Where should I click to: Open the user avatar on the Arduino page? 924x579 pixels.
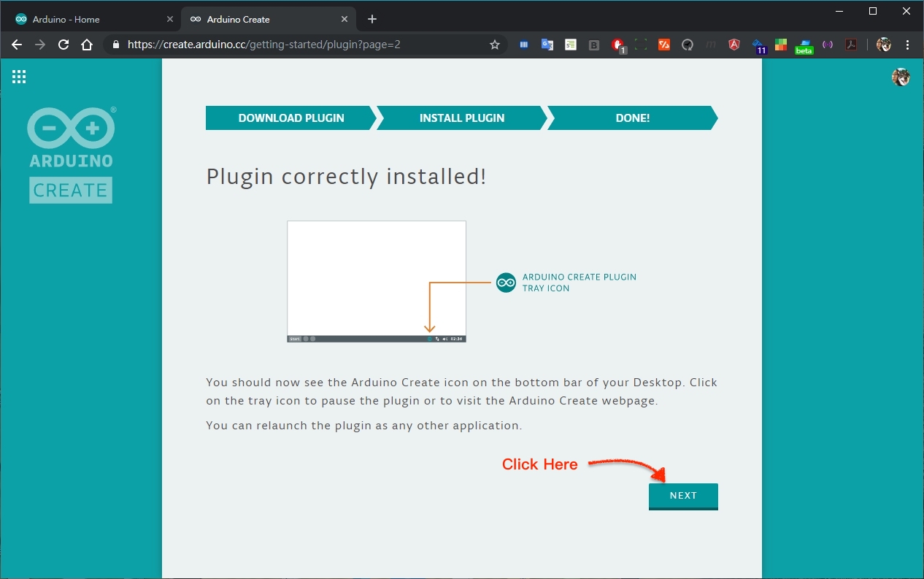[901, 77]
